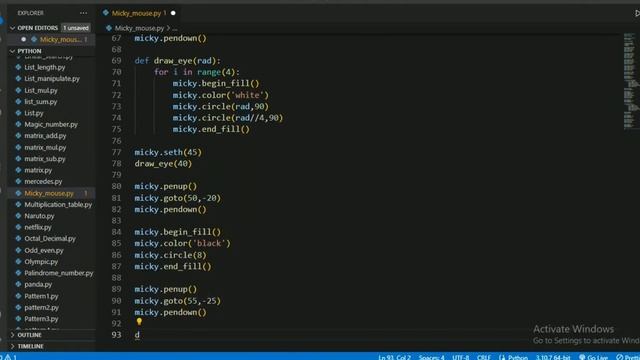Screen dimensions: 640x360
Task: Click micky.seth(45) on line 77
Action: [x=168, y=152]
